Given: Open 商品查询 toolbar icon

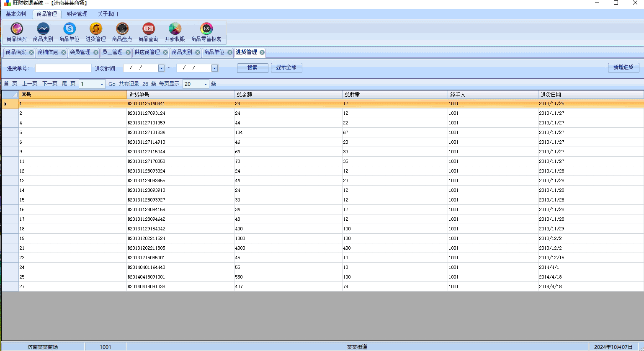Looking at the screenshot, I should click(x=149, y=32).
